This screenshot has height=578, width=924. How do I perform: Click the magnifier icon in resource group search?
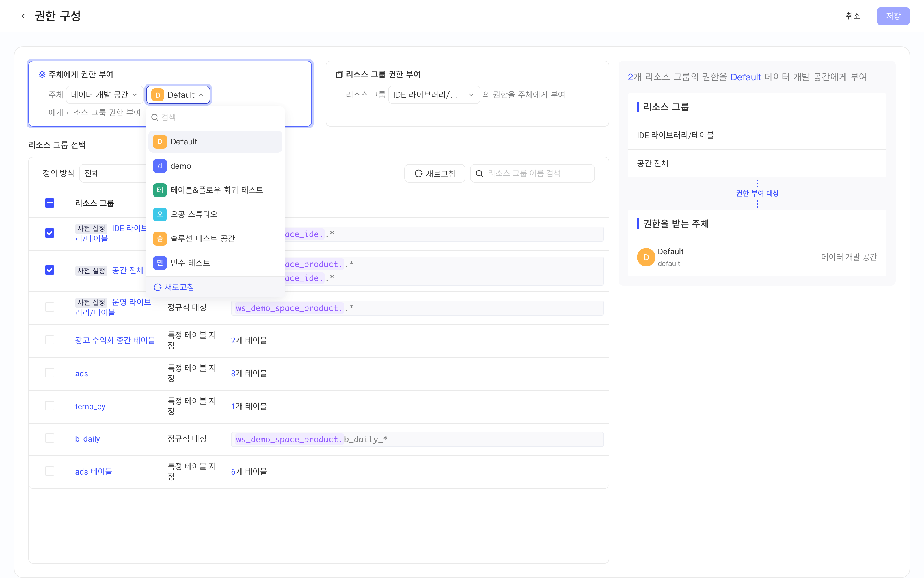pyautogui.click(x=479, y=174)
